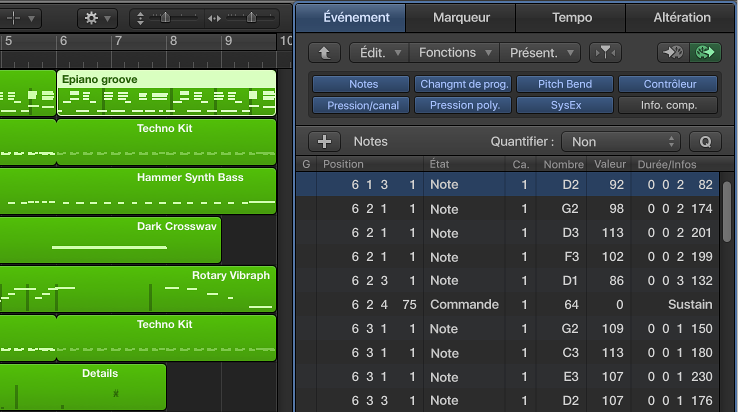The image size is (740, 414).
Task: Toggle the MIDI In button
Action: click(x=672, y=52)
